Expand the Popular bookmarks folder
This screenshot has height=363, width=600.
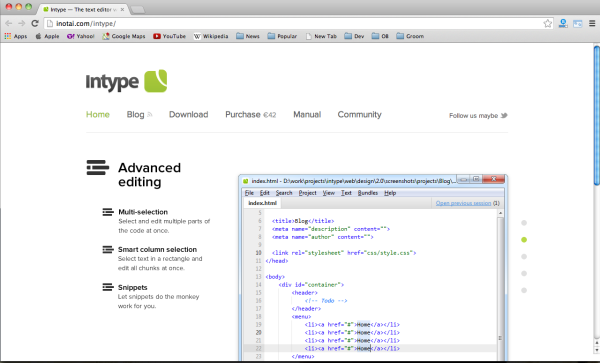pos(282,36)
